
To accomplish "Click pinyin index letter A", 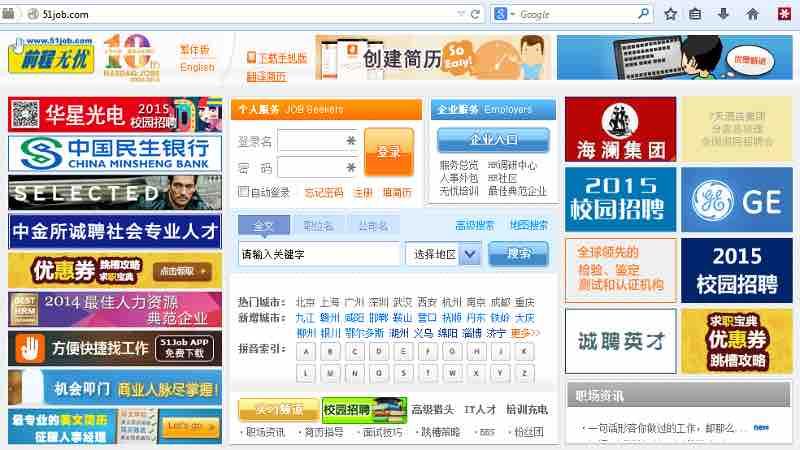I will [306, 352].
